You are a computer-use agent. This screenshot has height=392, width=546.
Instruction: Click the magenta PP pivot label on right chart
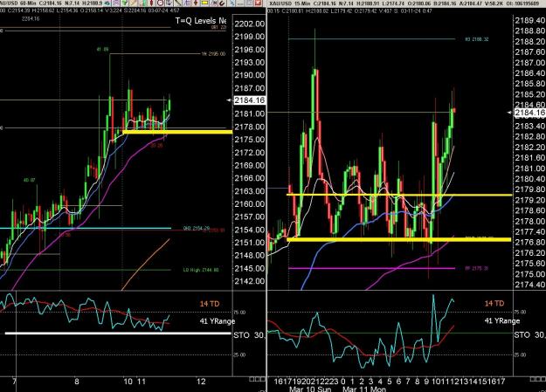pyautogui.click(x=477, y=268)
